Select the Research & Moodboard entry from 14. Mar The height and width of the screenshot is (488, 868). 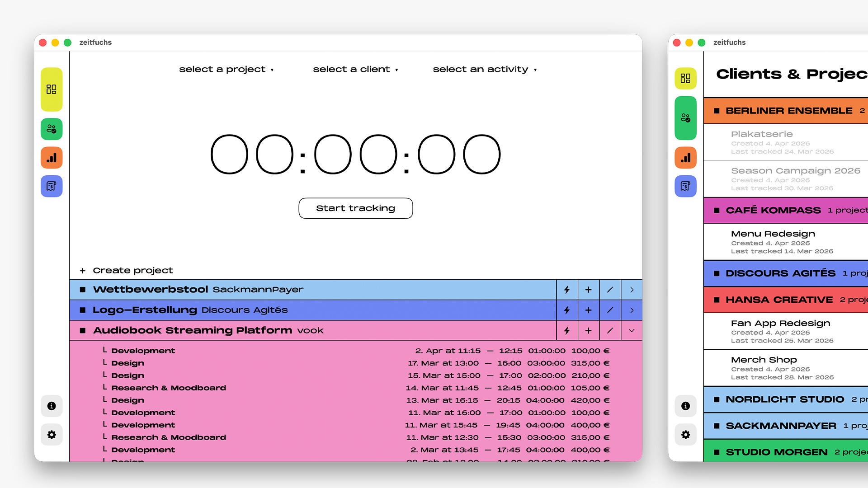coord(169,388)
